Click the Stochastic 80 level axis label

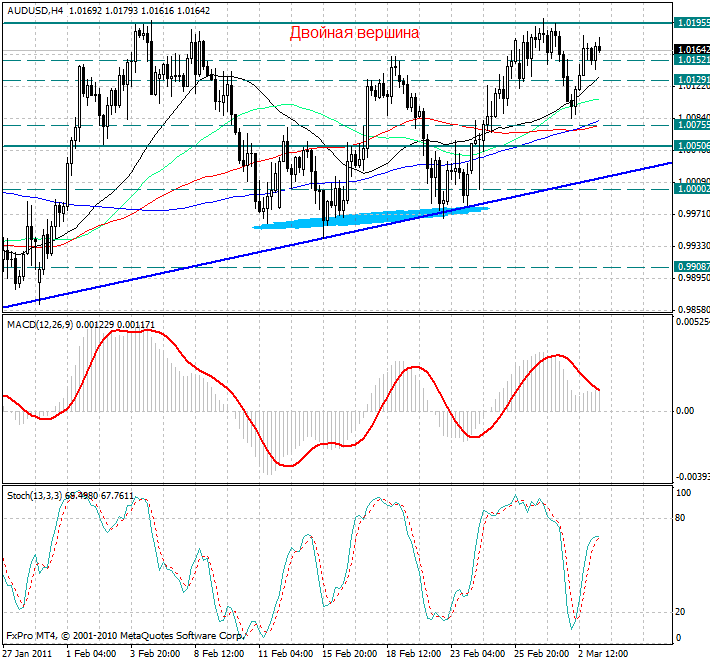(680, 518)
